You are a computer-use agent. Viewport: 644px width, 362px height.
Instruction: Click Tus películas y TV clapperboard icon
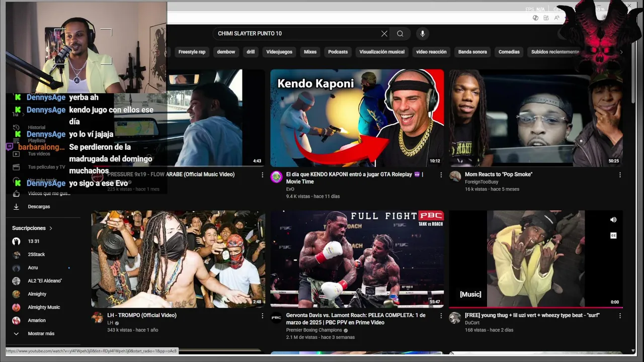click(x=16, y=167)
